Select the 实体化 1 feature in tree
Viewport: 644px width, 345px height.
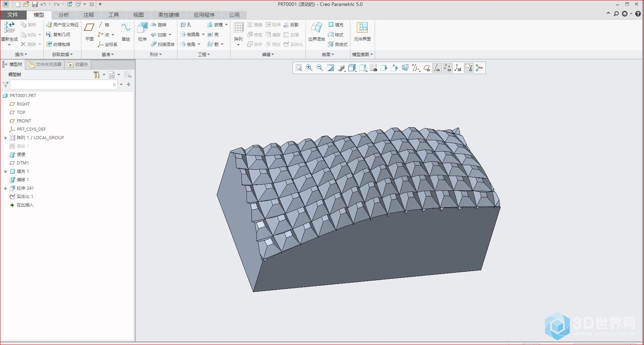tap(25, 197)
